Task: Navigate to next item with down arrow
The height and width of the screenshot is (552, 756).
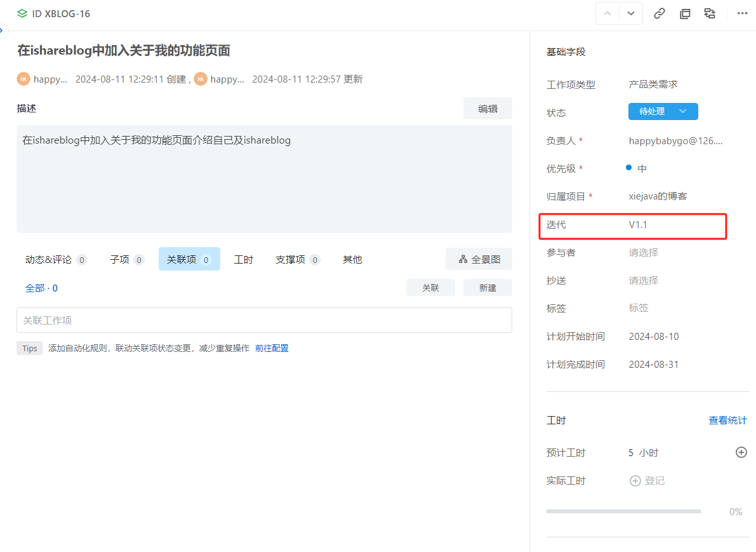Action: point(630,13)
